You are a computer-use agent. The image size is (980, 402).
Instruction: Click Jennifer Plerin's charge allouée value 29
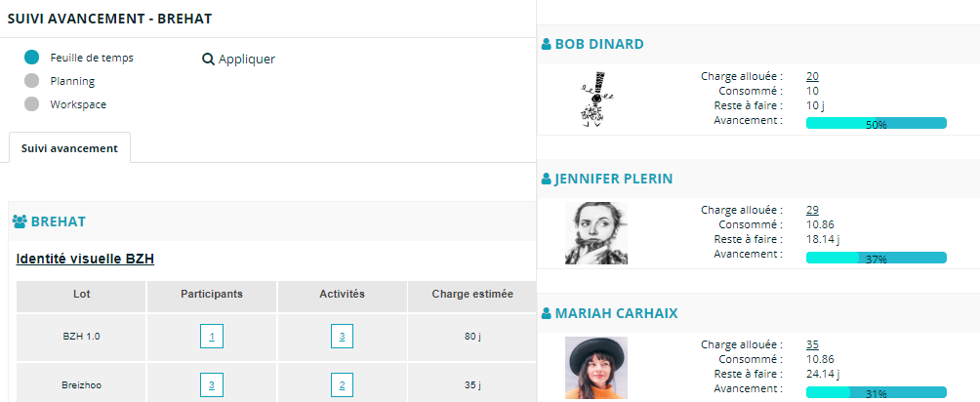812,210
